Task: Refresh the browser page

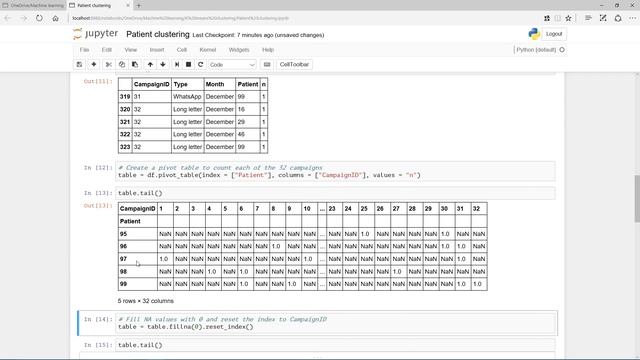Action: pos(39,18)
